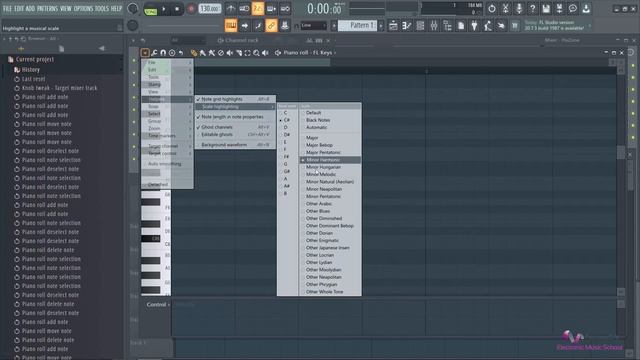Expand Scale highlighting submenu
This screenshot has height=360, width=640.
235,107
